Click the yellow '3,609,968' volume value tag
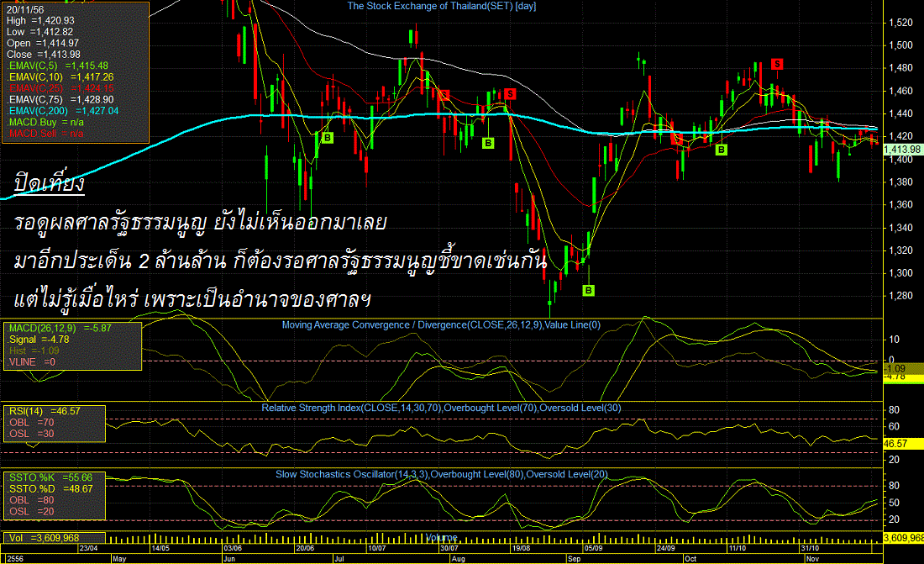924x564 pixels. tap(903, 538)
